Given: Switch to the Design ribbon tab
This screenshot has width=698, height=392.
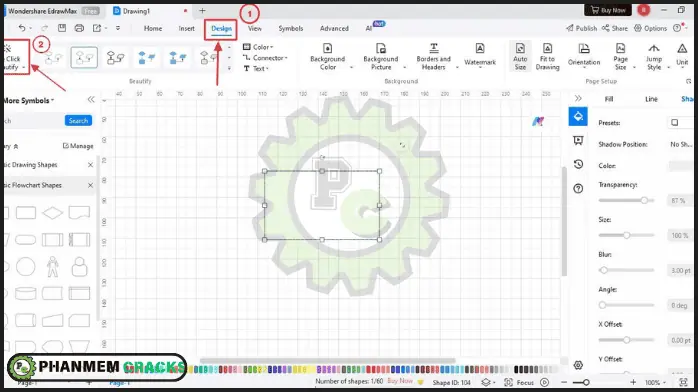Looking at the screenshot, I should tap(221, 28).
